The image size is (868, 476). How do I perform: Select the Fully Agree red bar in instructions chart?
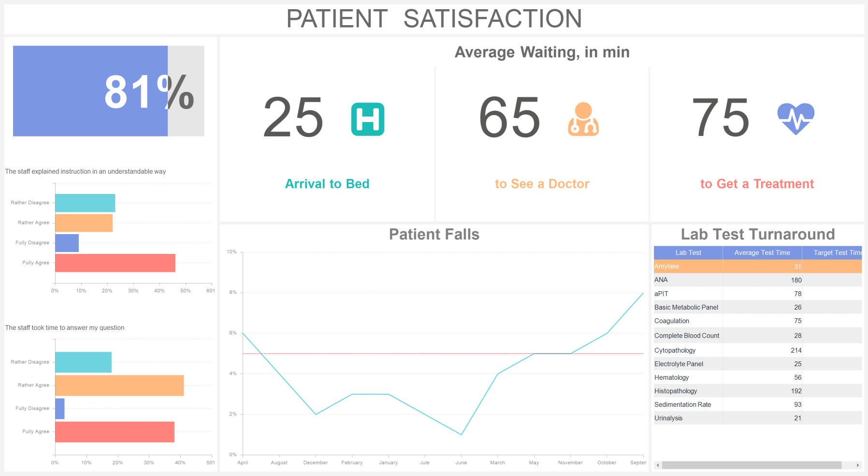pos(116,263)
